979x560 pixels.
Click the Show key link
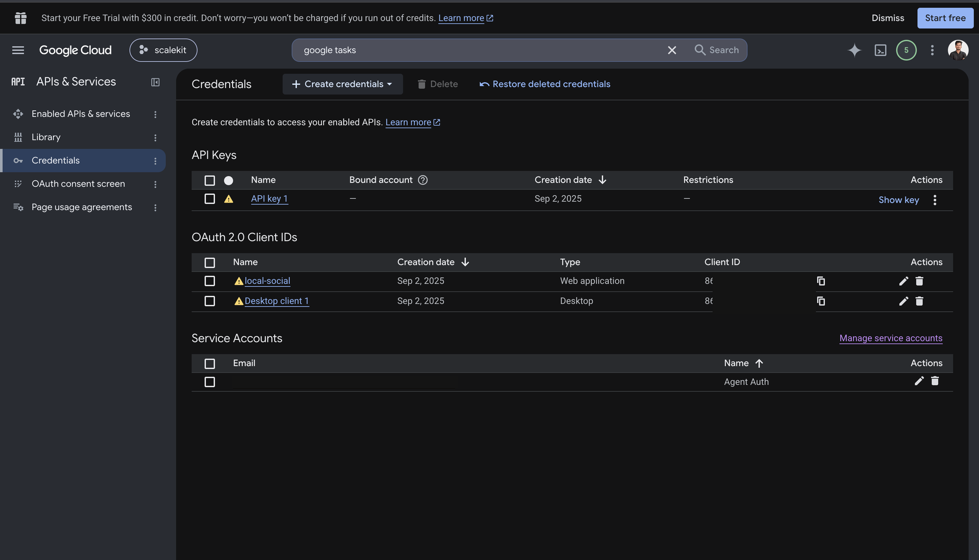899,200
